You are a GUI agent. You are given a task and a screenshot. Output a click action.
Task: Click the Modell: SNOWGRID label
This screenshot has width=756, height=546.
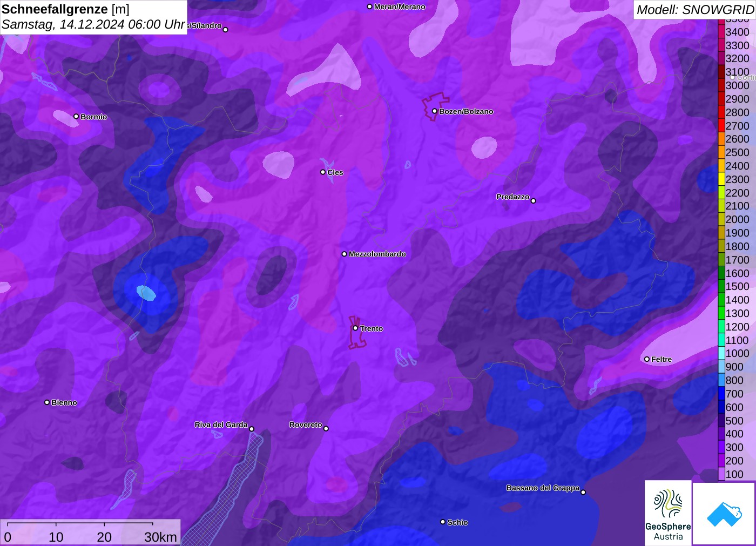tap(695, 10)
